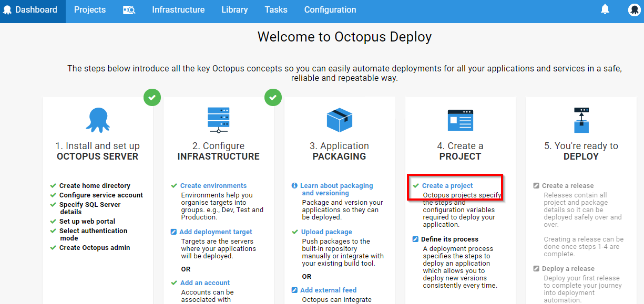Screen dimensions: 644x304
Task: Click the Define its process step
Action: click(449, 239)
